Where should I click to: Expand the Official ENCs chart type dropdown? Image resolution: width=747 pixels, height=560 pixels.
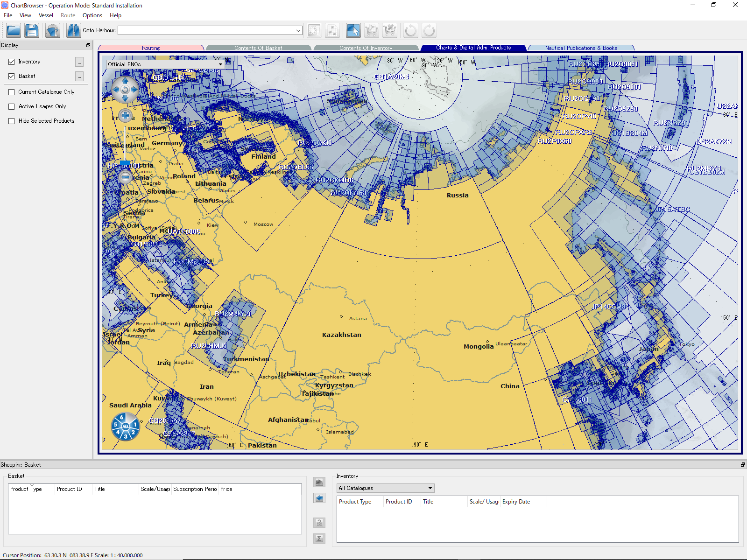click(220, 64)
